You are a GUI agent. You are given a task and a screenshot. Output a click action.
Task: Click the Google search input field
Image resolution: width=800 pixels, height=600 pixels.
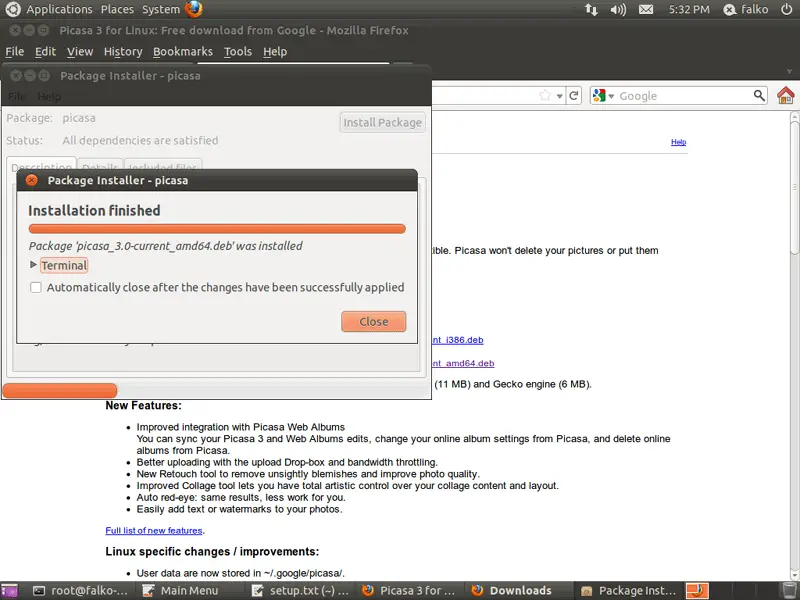coord(684,96)
